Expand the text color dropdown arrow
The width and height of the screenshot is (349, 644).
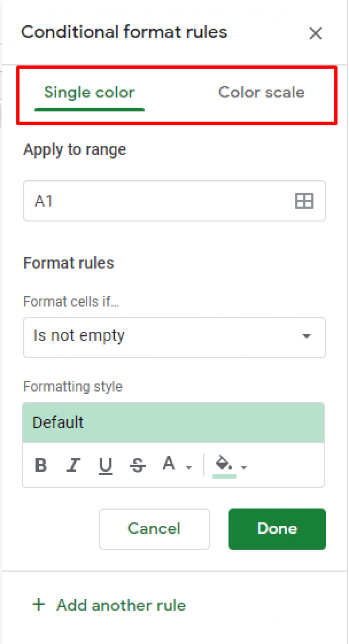(x=190, y=468)
